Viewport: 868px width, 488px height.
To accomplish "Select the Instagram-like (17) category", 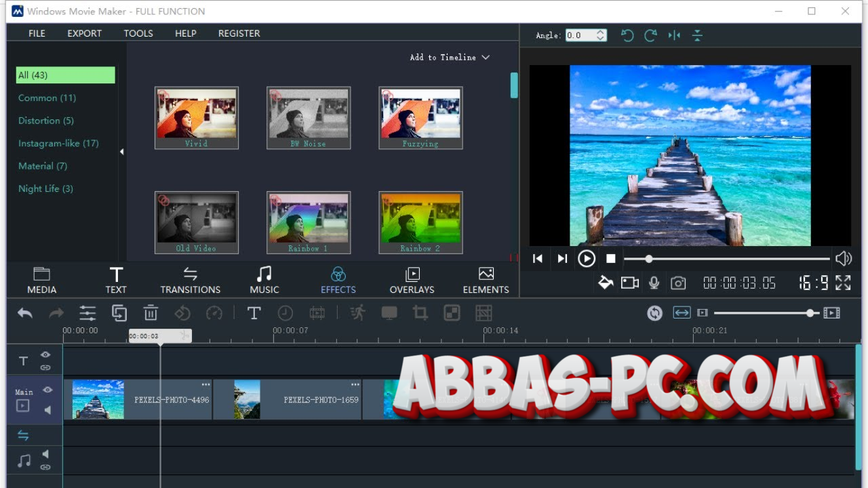I will click(58, 143).
